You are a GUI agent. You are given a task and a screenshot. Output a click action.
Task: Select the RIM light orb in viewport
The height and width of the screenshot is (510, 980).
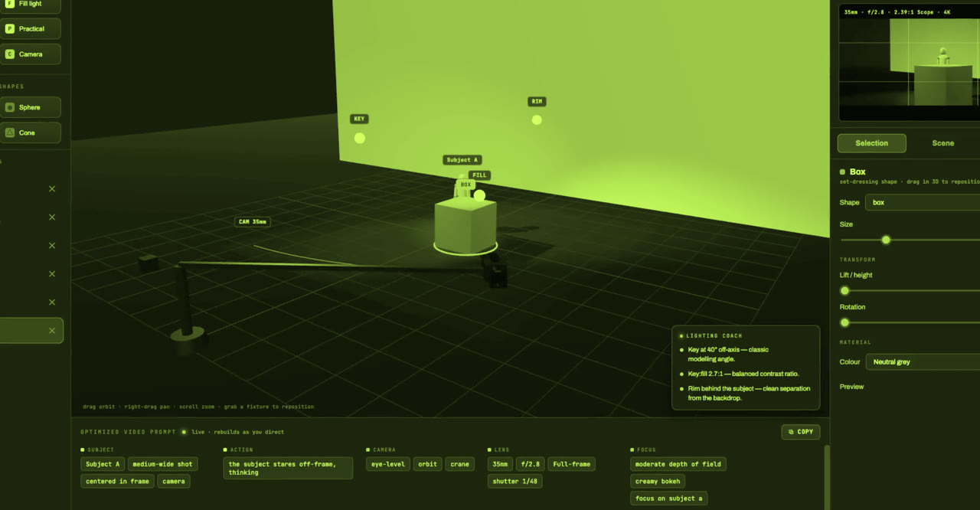pyautogui.click(x=537, y=119)
